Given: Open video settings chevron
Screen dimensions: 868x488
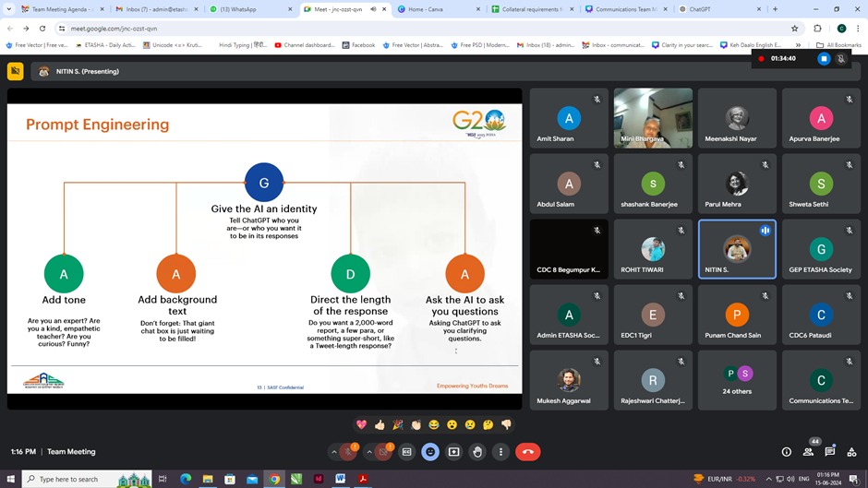Looking at the screenshot, I should click(x=369, y=452).
